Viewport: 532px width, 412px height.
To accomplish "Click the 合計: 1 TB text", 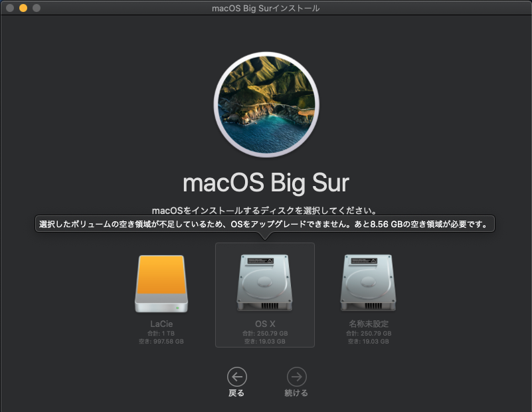I will (x=161, y=334).
